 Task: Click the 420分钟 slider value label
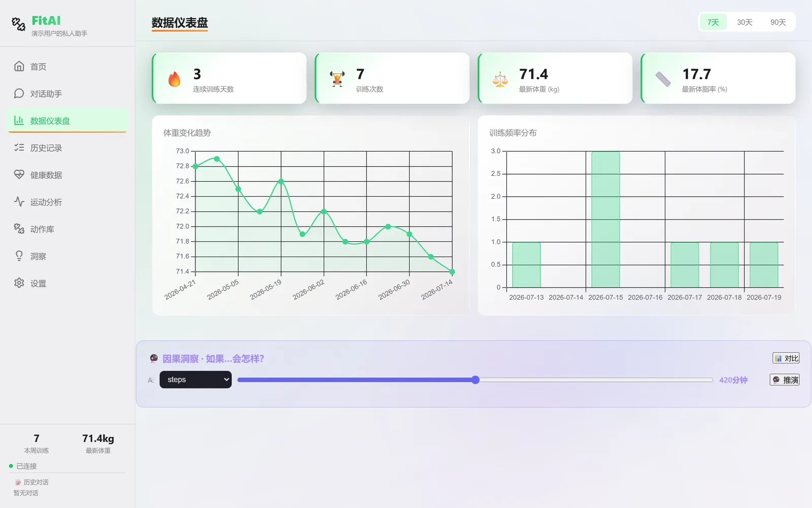pyautogui.click(x=733, y=380)
